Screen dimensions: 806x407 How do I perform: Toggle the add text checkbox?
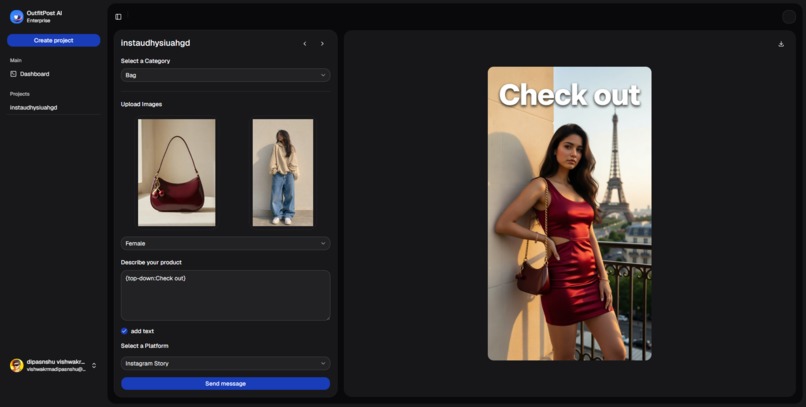(124, 331)
